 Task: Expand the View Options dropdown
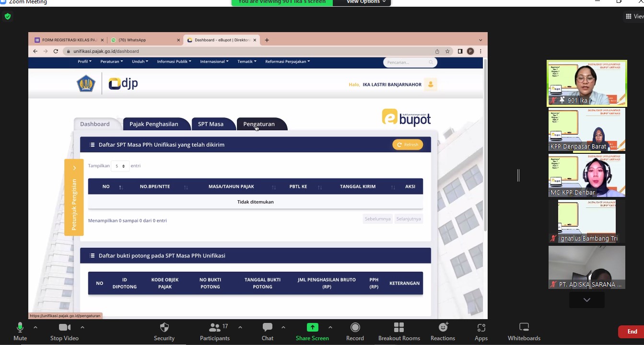coord(366,2)
